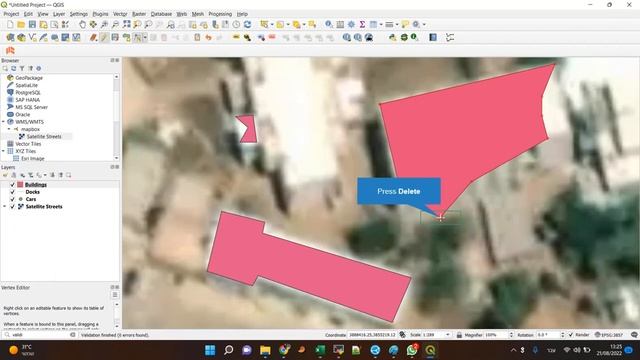Image resolution: width=640 pixels, height=360 pixels.
Task: Select the Add Polygon Feature tool
Action: coord(127,38)
